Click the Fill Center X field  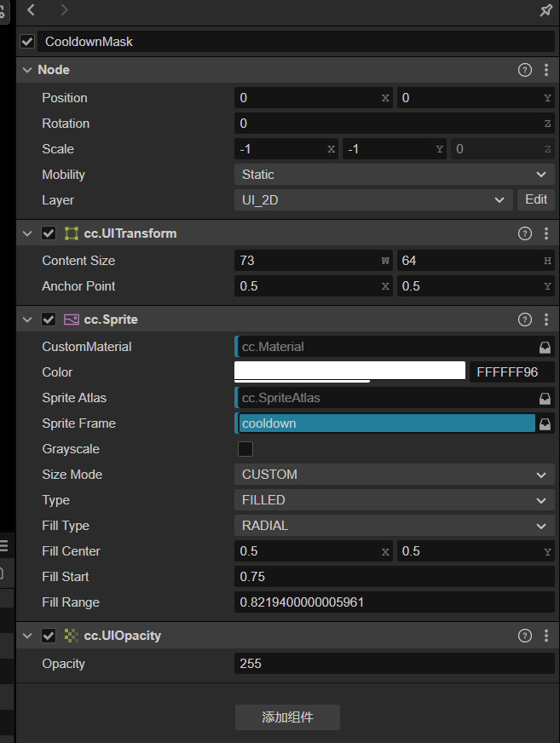313,551
